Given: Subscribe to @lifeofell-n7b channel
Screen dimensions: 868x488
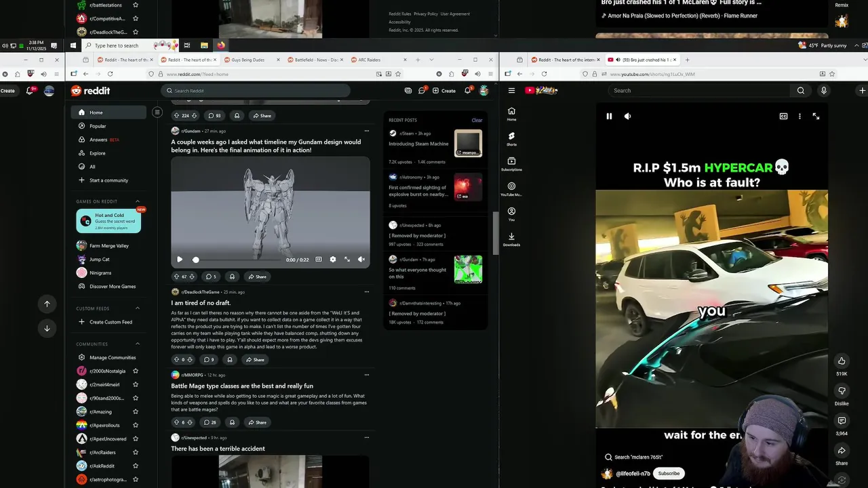Looking at the screenshot, I should [669, 473].
